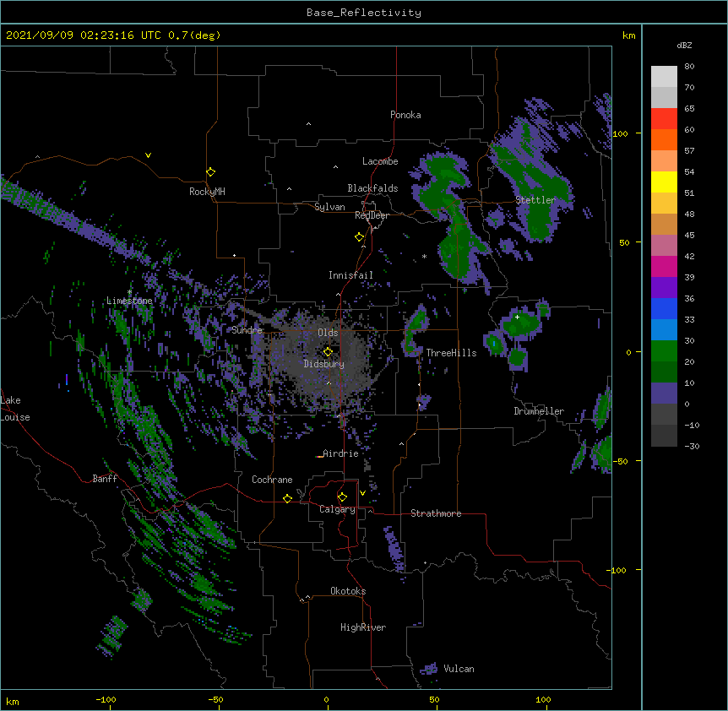Click the yellow diamond marker south of Cochrane
The image size is (728, 711).
tap(287, 498)
